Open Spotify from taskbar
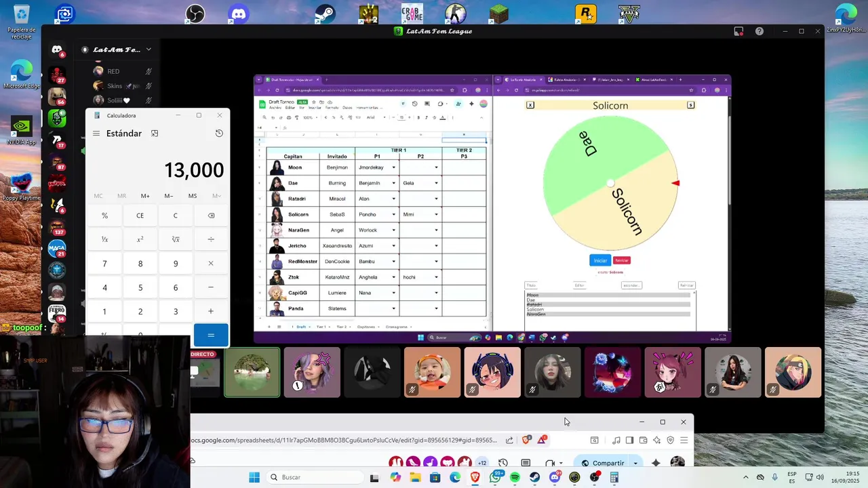 515,477
